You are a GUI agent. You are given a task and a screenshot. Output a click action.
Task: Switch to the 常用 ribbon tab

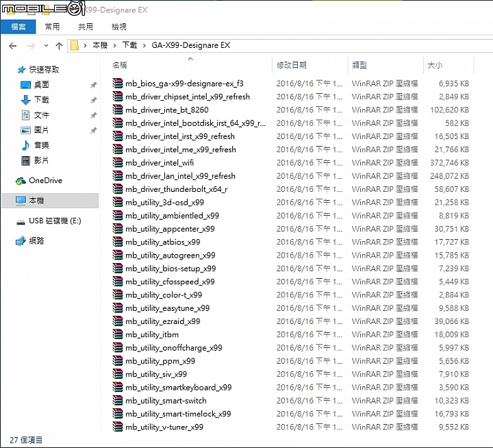(52, 27)
